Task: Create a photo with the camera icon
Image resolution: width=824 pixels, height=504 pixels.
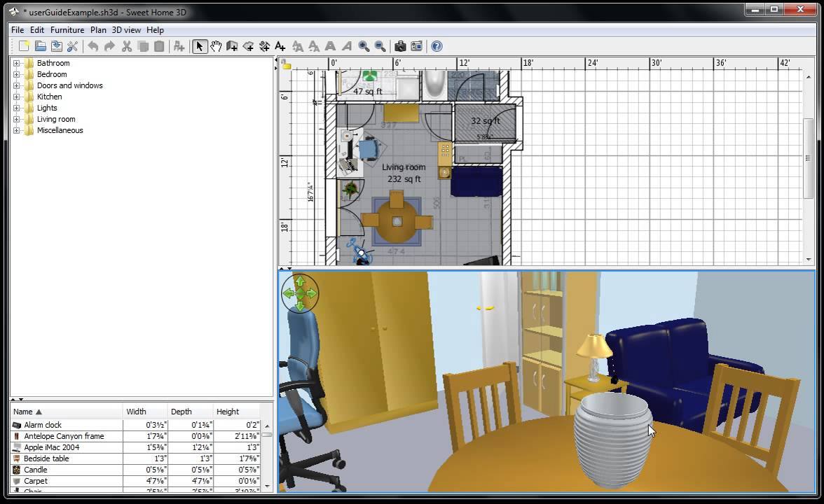Action: [400, 46]
